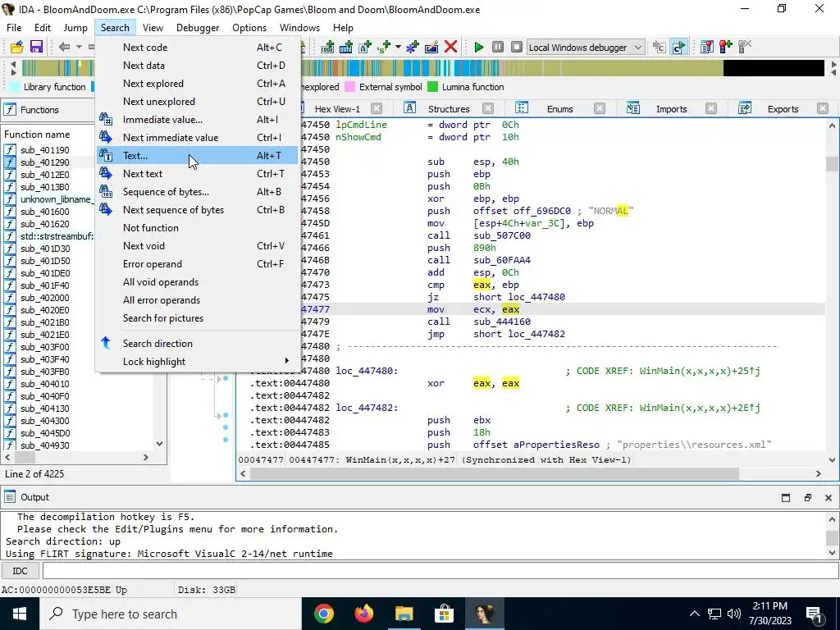This screenshot has width=840, height=630.
Task: Click the Windows Start button
Action: 20,614
